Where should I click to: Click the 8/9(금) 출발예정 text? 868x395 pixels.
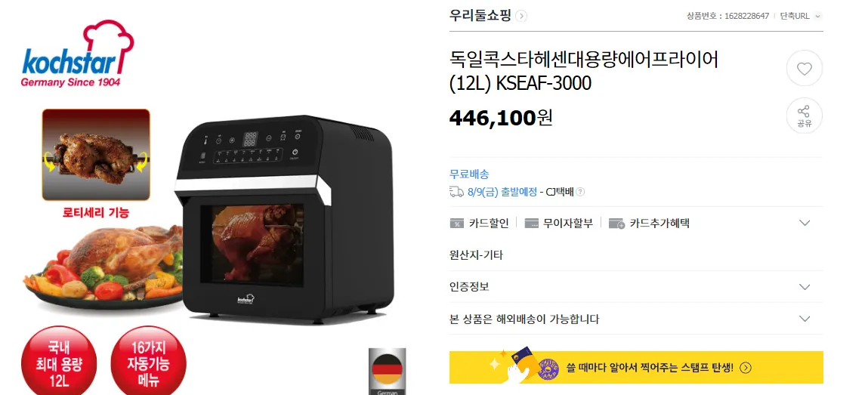[x=502, y=192]
